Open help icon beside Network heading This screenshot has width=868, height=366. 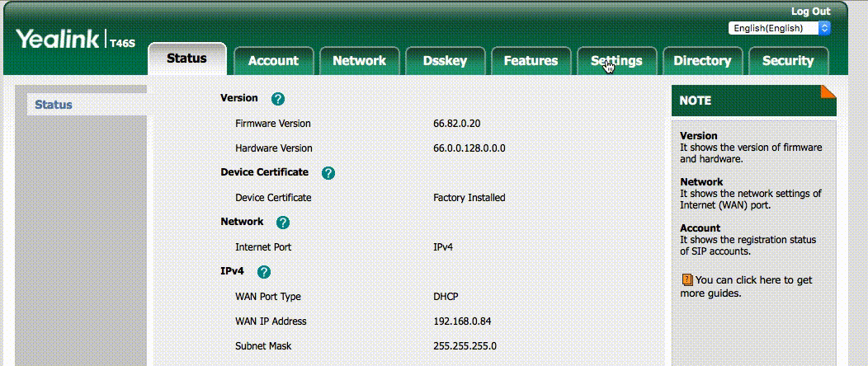(x=283, y=223)
